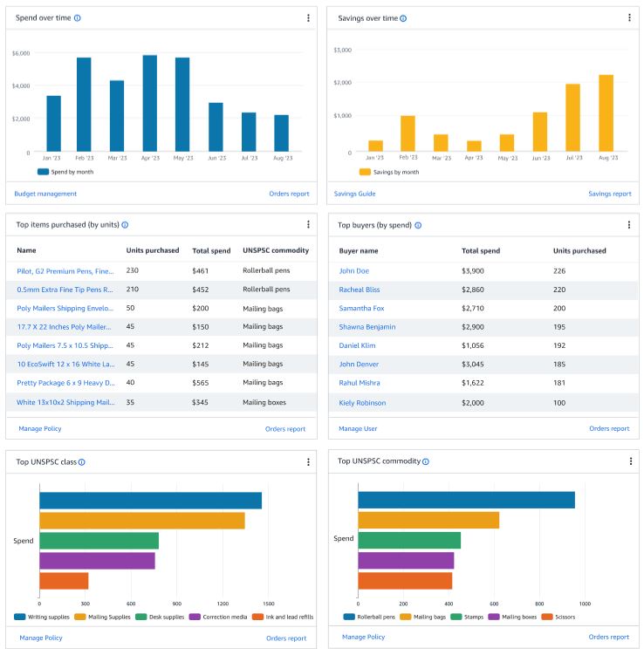Click info icon next to Top items purchased
Screen dimensions: 644x655
[x=125, y=225]
